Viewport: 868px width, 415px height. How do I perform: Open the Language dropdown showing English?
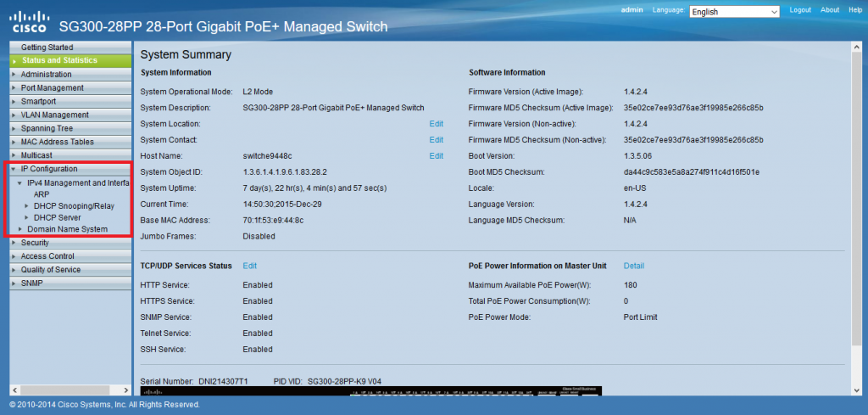coord(734,12)
